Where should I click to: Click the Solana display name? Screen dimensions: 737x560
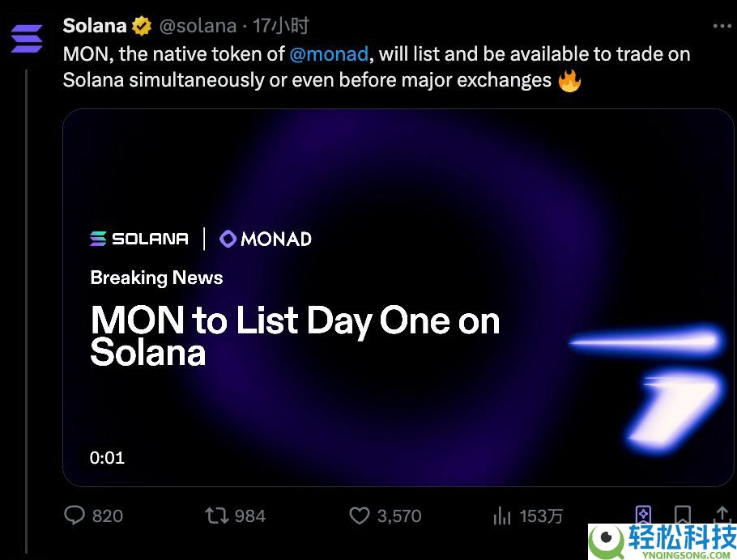[92, 25]
